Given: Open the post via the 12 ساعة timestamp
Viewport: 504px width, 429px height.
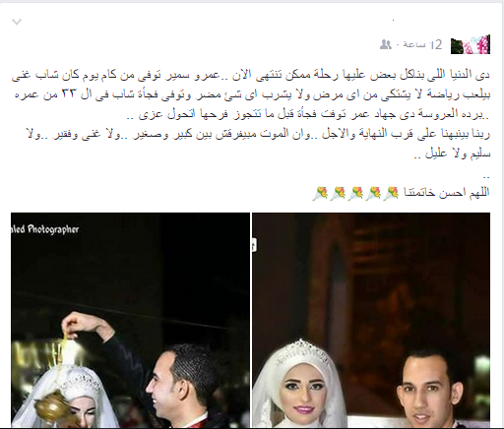Looking at the screenshot, I should pyautogui.click(x=422, y=44).
